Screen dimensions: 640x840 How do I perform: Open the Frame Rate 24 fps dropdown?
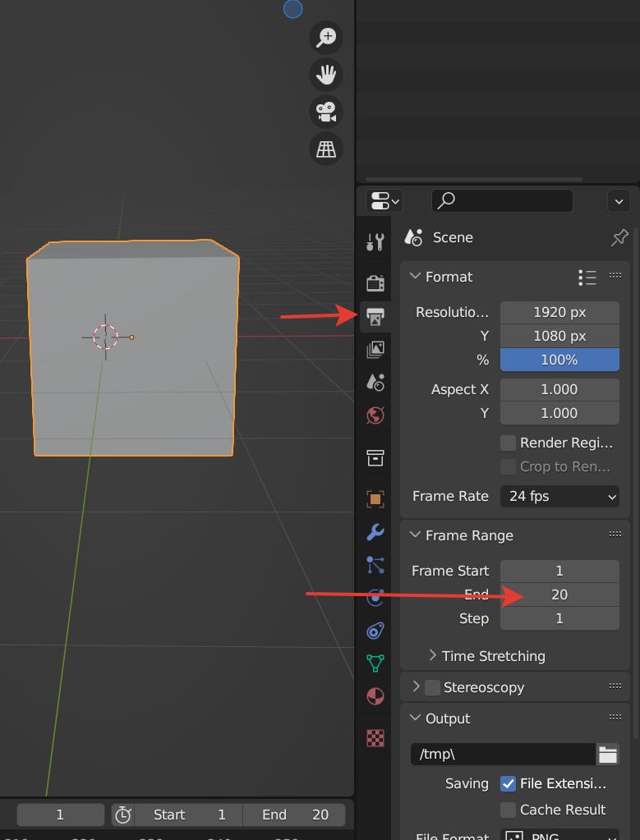(x=559, y=496)
